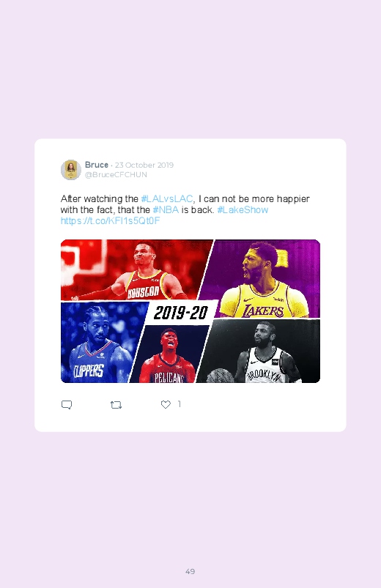Like the tweet via the heart icon
Image resolution: width=381 pixels, height=588 pixels.
(x=166, y=404)
